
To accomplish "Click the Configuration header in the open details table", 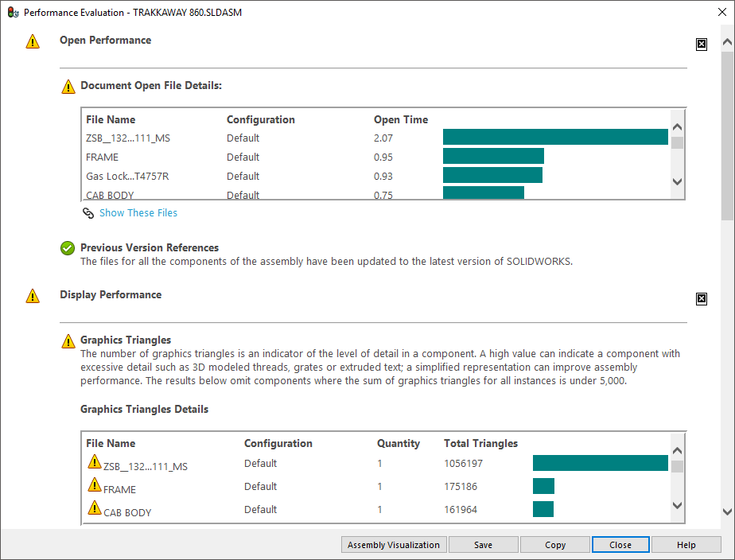I will coord(261,119).
